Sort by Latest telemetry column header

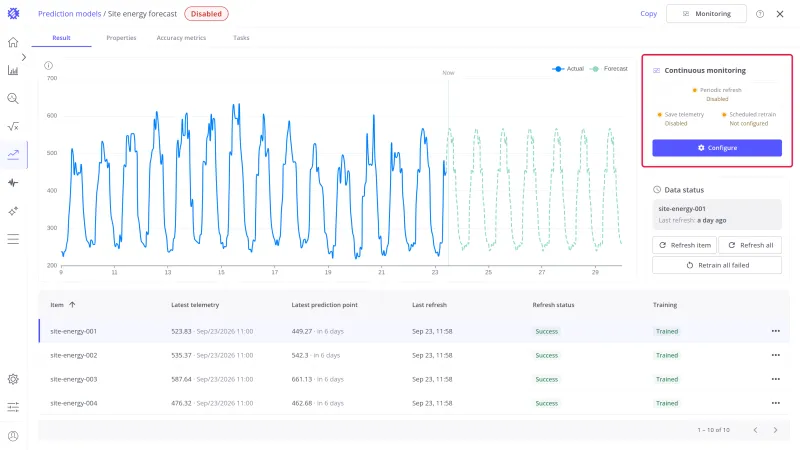click(195, 305)
